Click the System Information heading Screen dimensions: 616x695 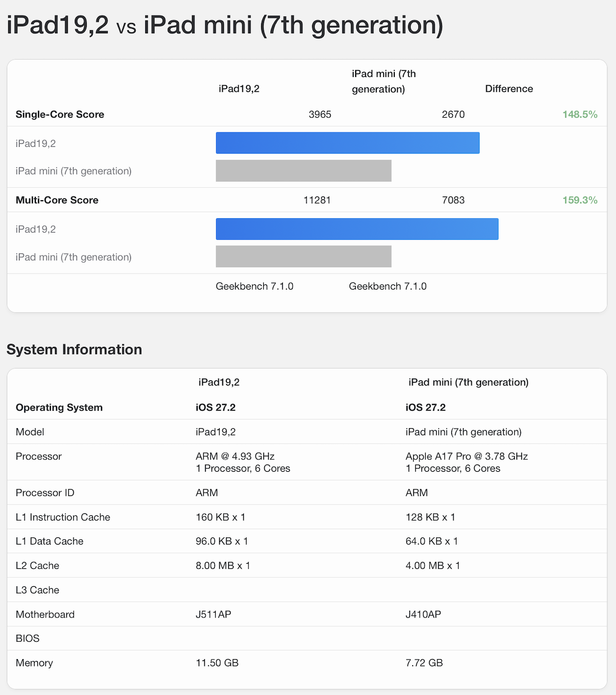(74, 350)
